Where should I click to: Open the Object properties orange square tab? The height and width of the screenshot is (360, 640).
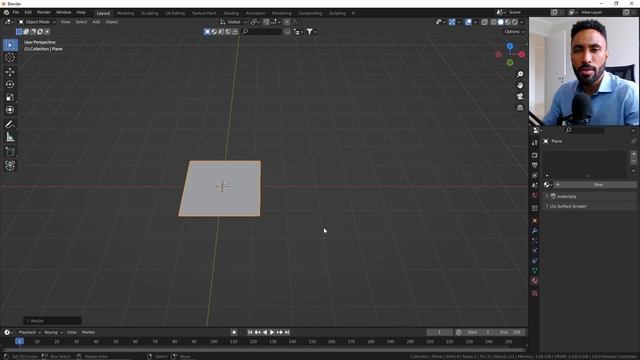point(535,221)
